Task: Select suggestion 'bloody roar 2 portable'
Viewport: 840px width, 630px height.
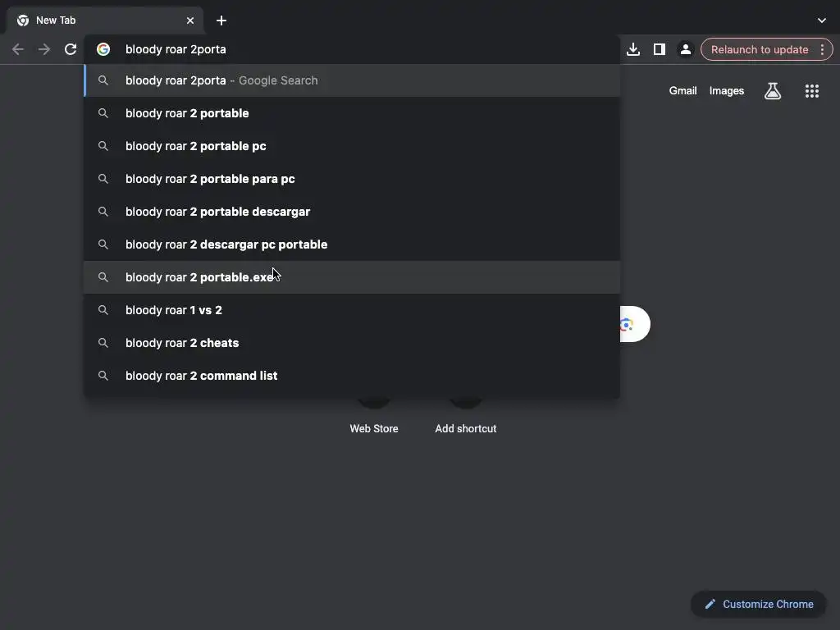Action: point(352,113)
